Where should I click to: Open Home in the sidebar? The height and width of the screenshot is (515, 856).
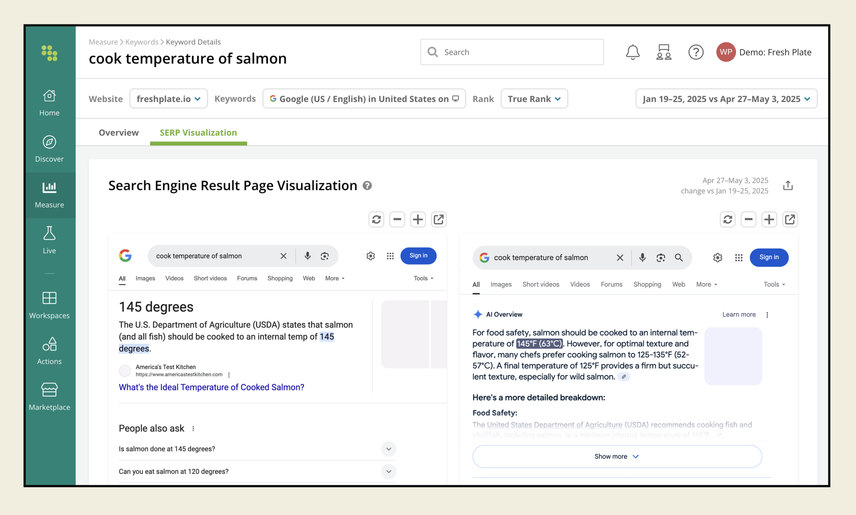49,103
